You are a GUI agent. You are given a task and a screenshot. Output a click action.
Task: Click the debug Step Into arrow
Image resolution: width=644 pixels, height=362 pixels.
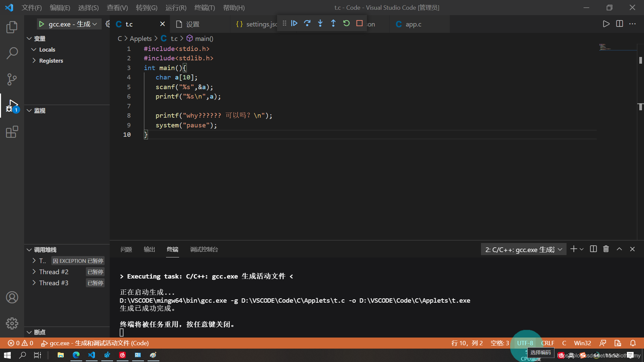pos(320,23)
